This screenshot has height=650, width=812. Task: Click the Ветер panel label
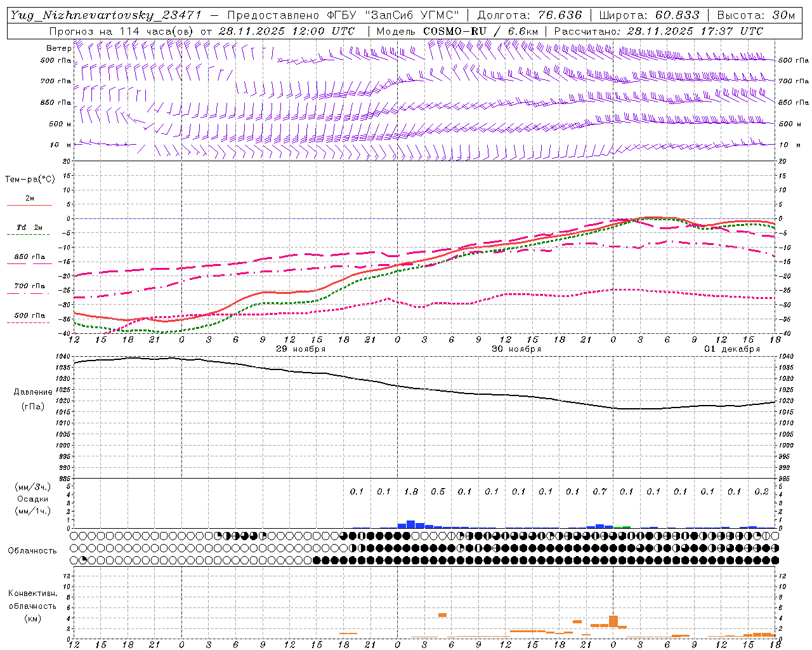coord(59,48)
